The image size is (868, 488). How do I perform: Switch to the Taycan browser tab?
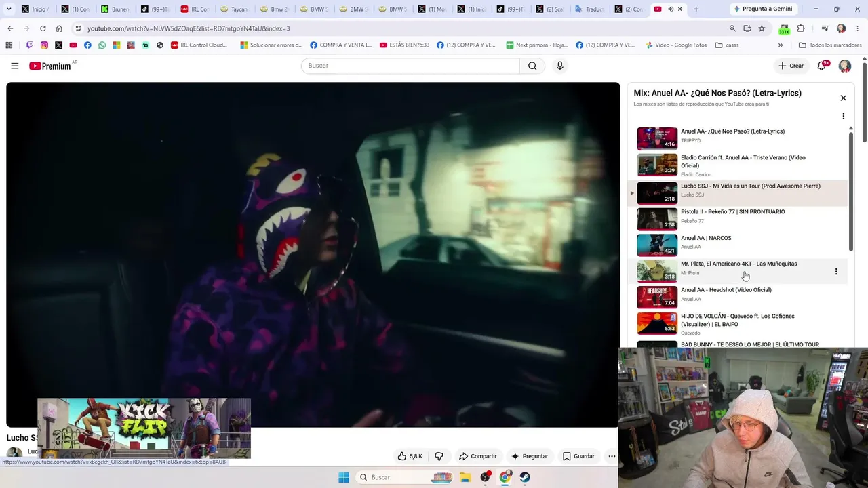tap(235, 9)
